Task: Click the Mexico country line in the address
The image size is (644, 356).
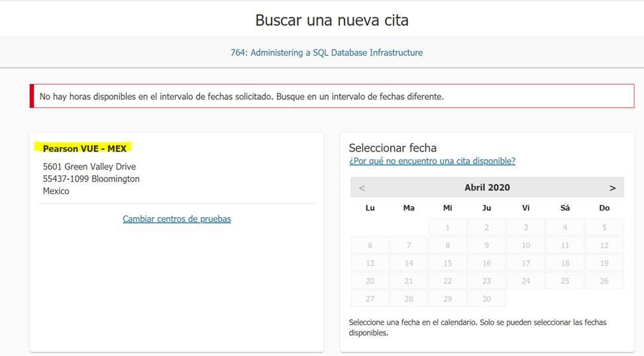Action: coord(56,191)
